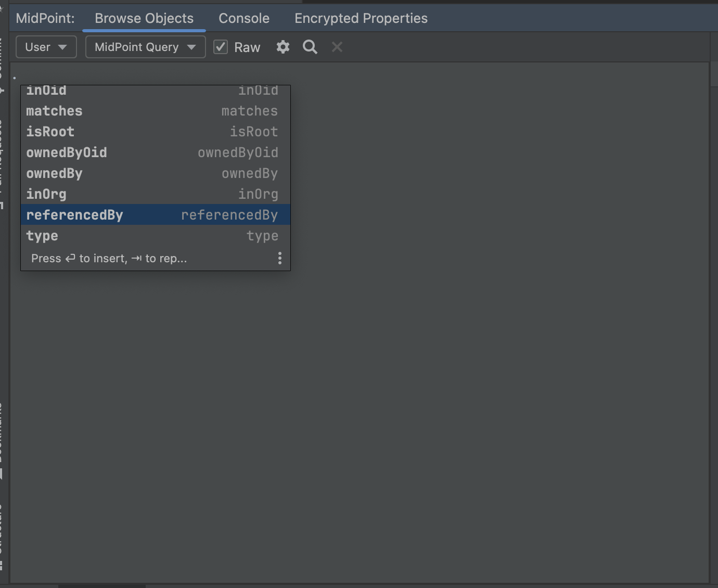Run the search using the magnifier icon
Image resolution: width=718 pixels, height=588 pixels.
coord(310,47)
